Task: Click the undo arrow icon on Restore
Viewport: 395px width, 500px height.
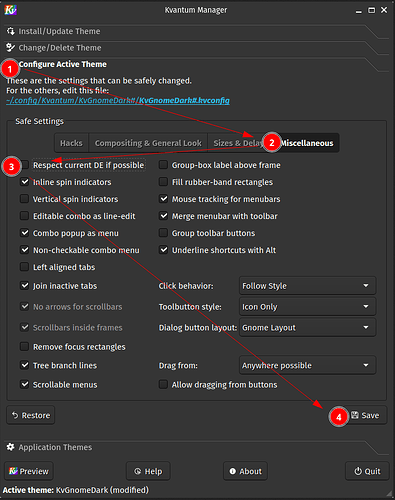Action: click(15, 415)
